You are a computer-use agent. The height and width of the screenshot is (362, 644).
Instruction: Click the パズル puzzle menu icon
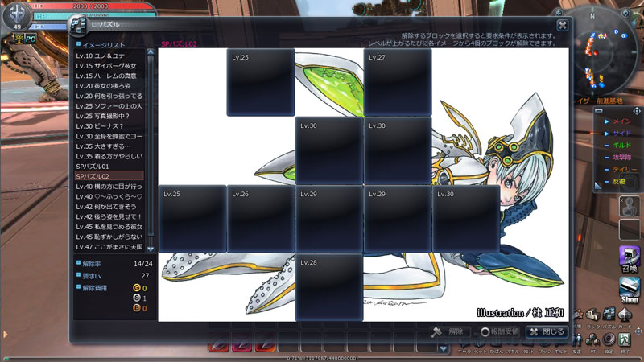tap(609, 315)
